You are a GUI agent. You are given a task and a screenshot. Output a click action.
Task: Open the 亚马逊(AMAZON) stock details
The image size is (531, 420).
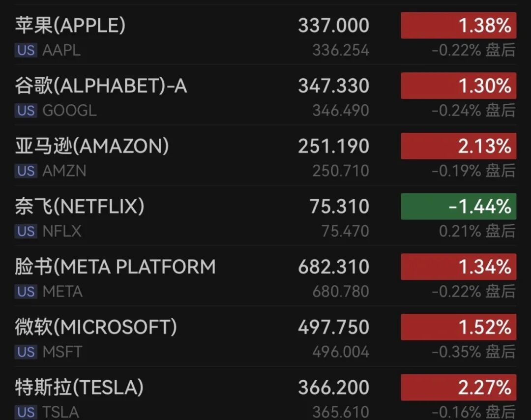pos(265,155)
